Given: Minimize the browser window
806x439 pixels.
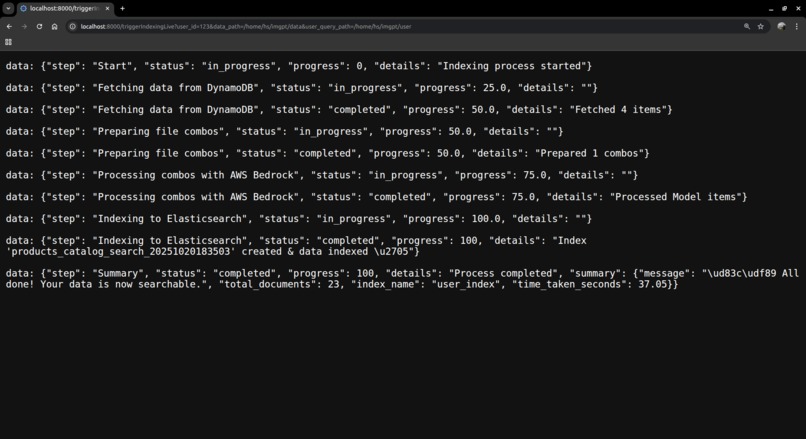Looking at the screenshot, I should coord(771,9).
